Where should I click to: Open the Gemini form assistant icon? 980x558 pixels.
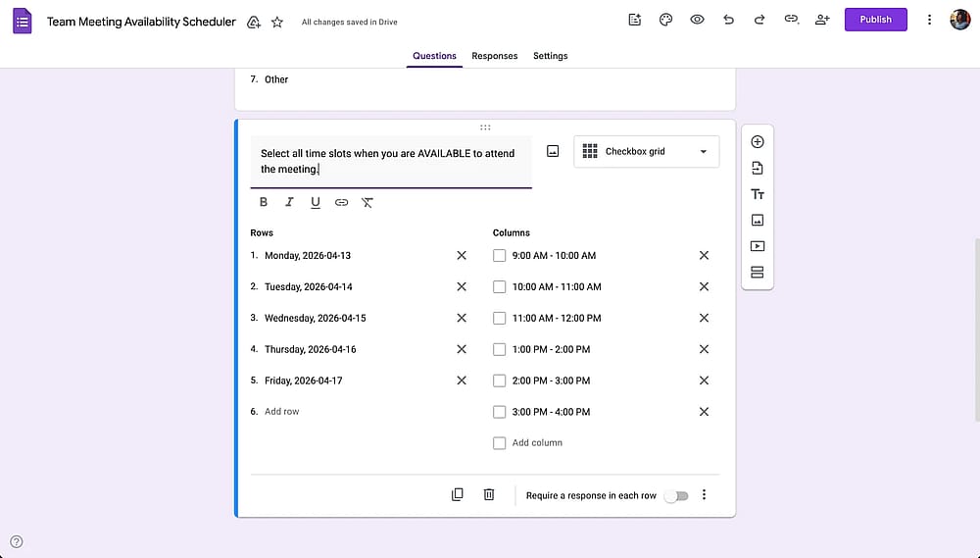coord(634,20)
